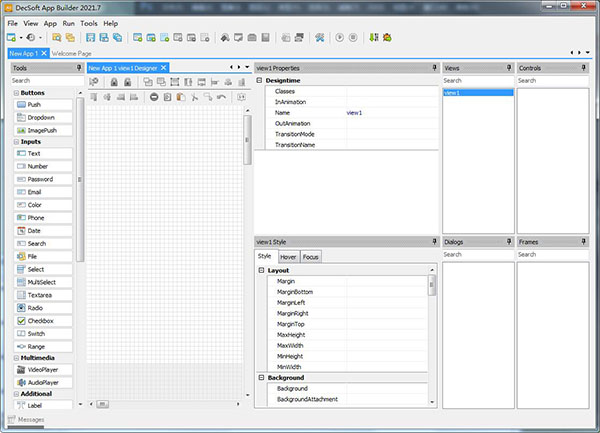Switch to the Hover style tab
This screenshot has width=600, height=433.
(x=288, y=257)
